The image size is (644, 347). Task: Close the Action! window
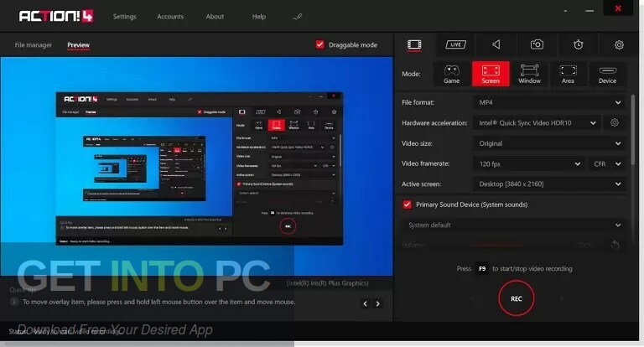pos(618,8)
